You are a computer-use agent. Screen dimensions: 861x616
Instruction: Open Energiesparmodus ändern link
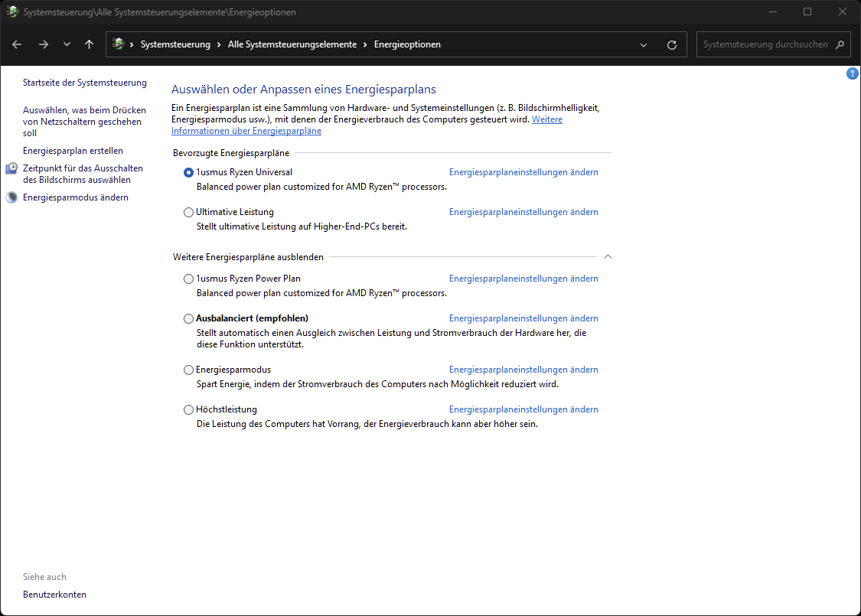75,197
